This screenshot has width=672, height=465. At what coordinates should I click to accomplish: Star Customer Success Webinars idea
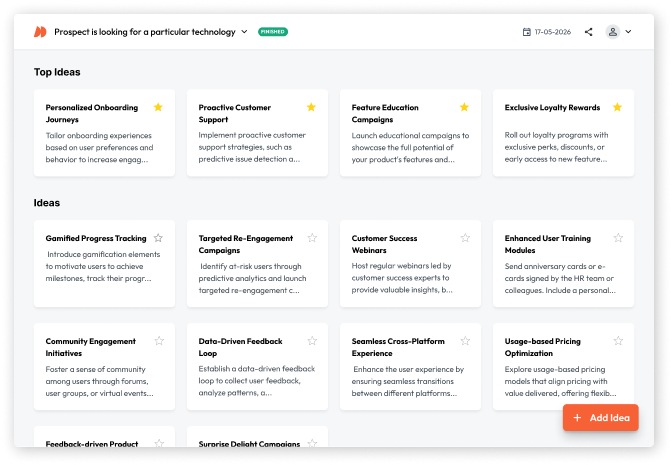(x=465, y=238)
